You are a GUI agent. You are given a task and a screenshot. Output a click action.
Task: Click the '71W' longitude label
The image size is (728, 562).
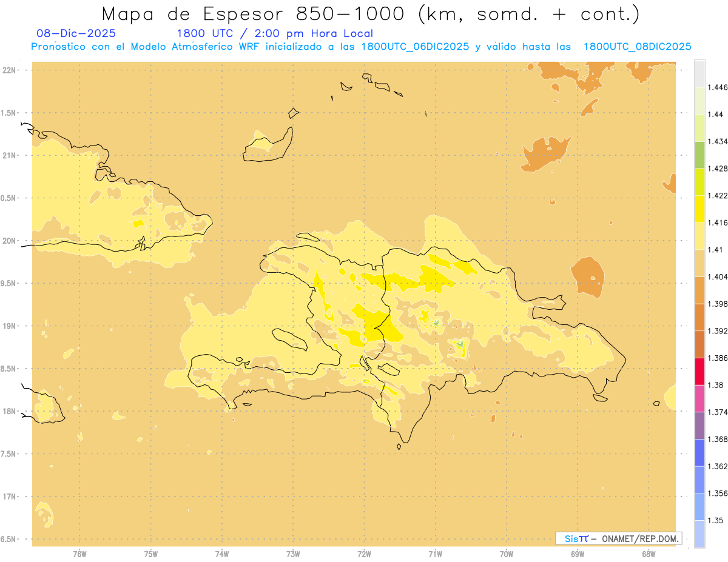click(435, 554)
